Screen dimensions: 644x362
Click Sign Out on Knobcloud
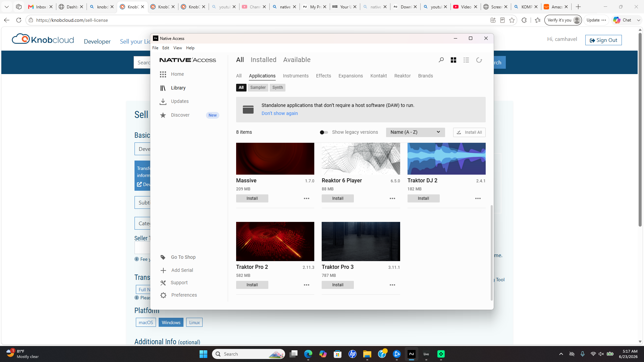click(603, 40)
